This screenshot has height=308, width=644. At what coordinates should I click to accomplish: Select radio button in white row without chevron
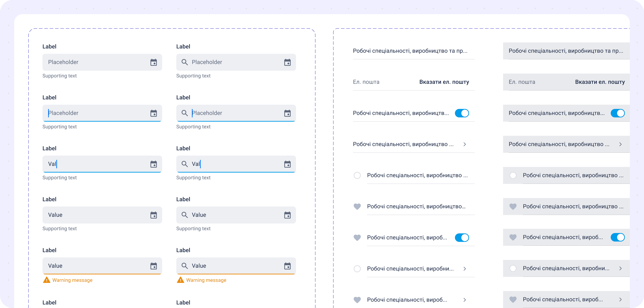(x=357, y=175)
